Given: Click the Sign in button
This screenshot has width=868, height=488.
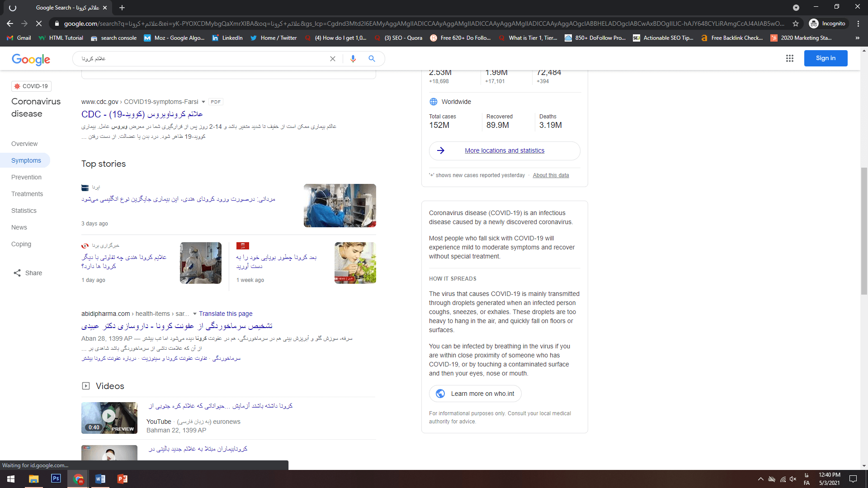Looking at the screenshot, I should coord(826,58).
